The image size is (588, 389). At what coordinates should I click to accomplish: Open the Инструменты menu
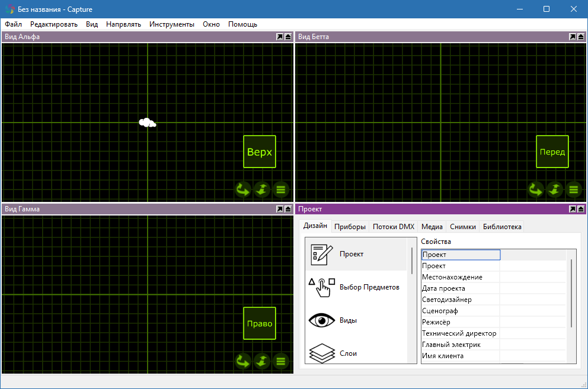pos(172,24)
